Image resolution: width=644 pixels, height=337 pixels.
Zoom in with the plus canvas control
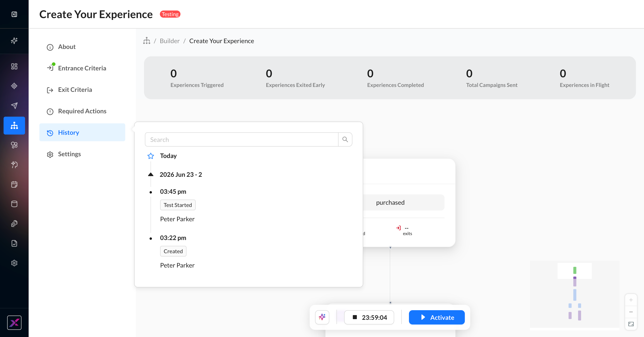pos(631,300)
